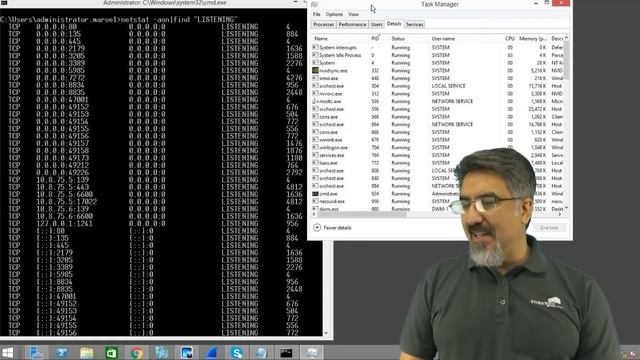Click NETWORK SERVICE user of msdtc.exe
This screenshot has width=640, height=360.
point(452,101)
